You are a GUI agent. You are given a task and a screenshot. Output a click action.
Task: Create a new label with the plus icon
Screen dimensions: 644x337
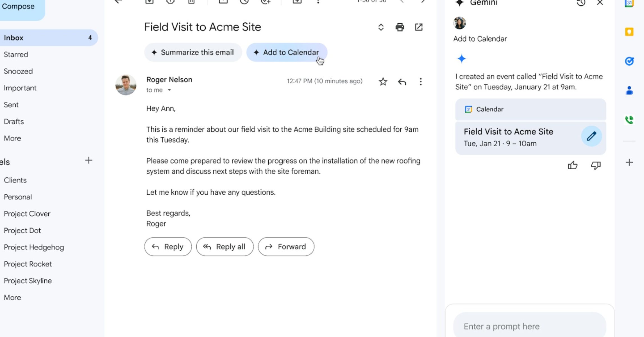(89, 160)
